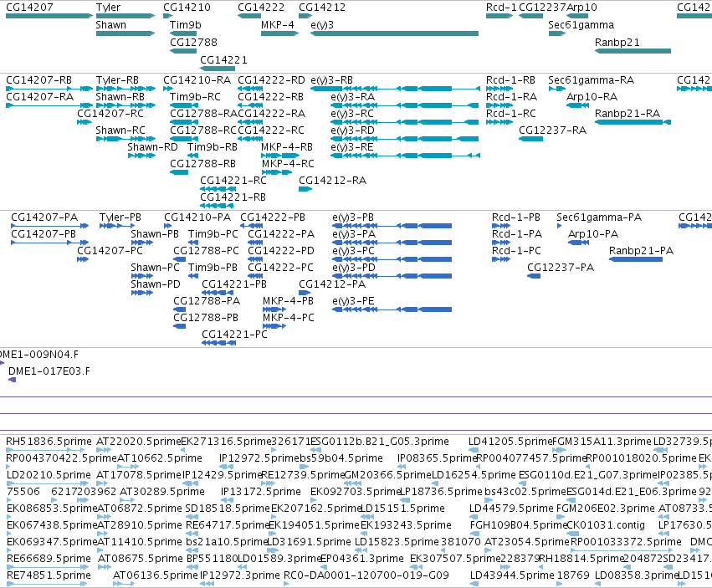Select the RC0-DA0001-120700-019-G09 label
712x588 pixels.
[x=366, y=575]
